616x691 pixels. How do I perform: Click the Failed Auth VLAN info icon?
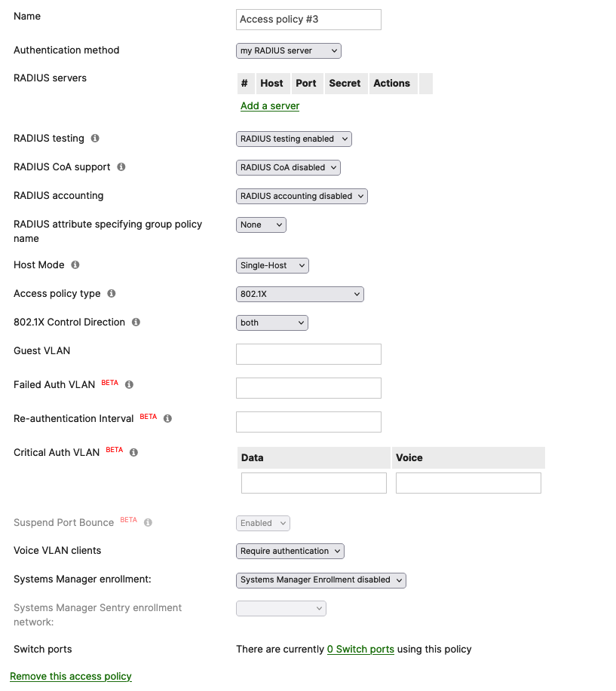[128, 384]
